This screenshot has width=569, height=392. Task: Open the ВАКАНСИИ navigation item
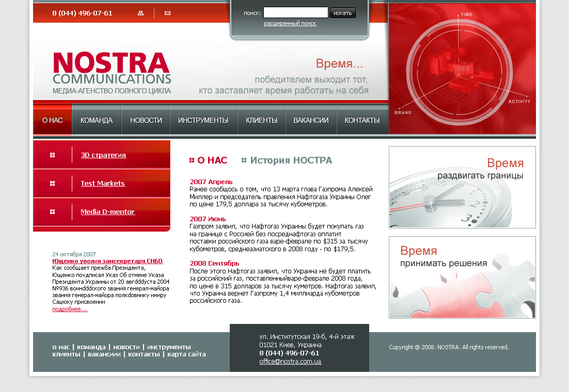click(311, 120)
